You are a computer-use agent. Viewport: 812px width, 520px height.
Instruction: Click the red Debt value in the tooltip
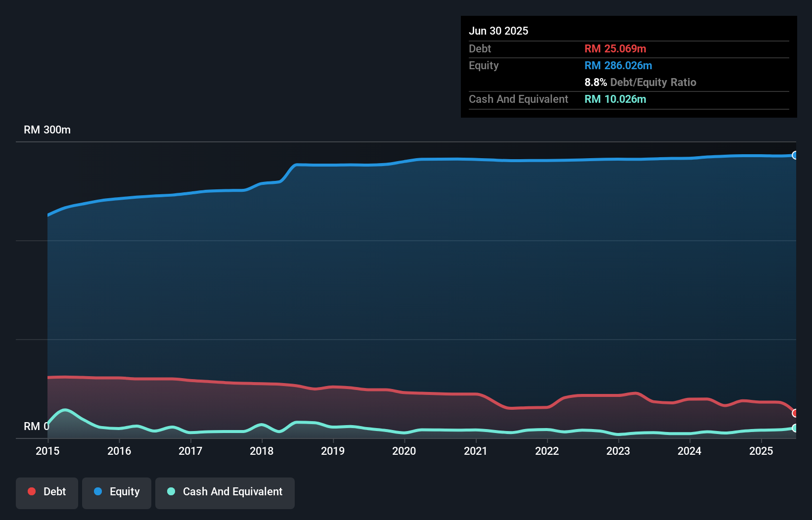pyautogui.click(x=615, y=48)
